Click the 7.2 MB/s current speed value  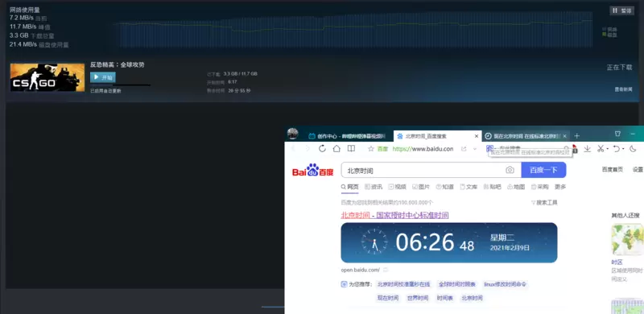pyautogui.click(x=22, y=18)
